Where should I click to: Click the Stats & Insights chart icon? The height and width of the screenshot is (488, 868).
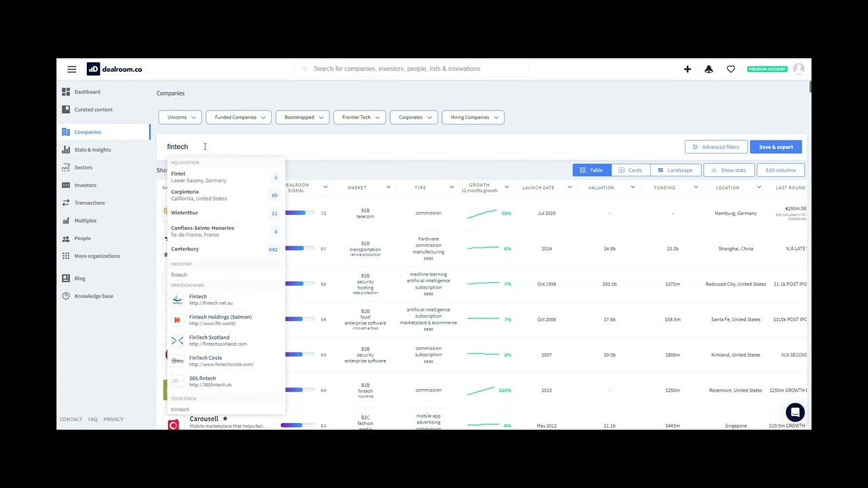pos(66,150)
